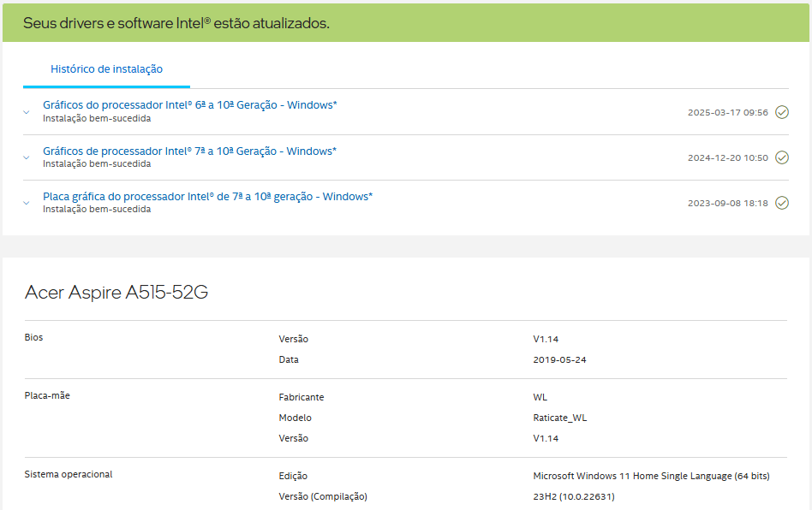Click the BIOS date value 2019-05-24
This screenshot has height=510, width=812.
pyautogui.click(x=560, y=360)
